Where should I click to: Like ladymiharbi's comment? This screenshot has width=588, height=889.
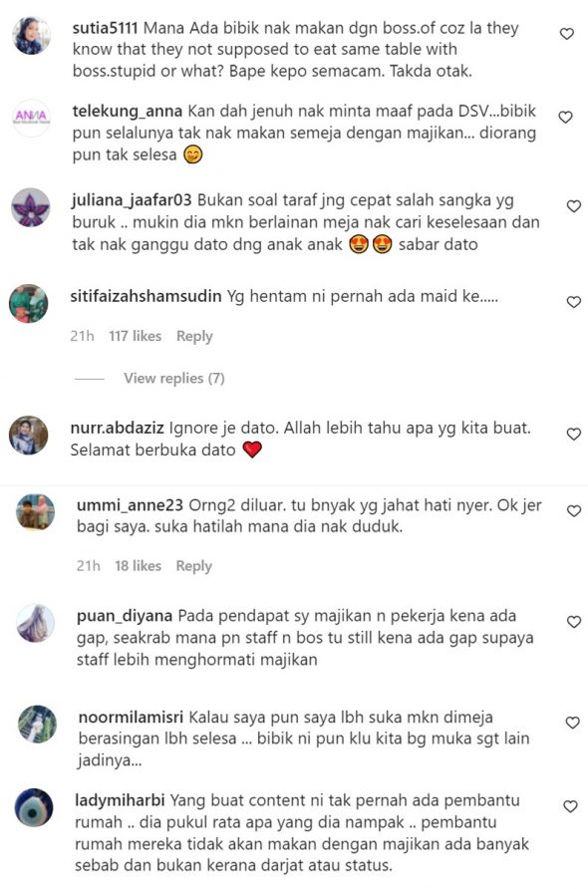click(x=570, y=806)
